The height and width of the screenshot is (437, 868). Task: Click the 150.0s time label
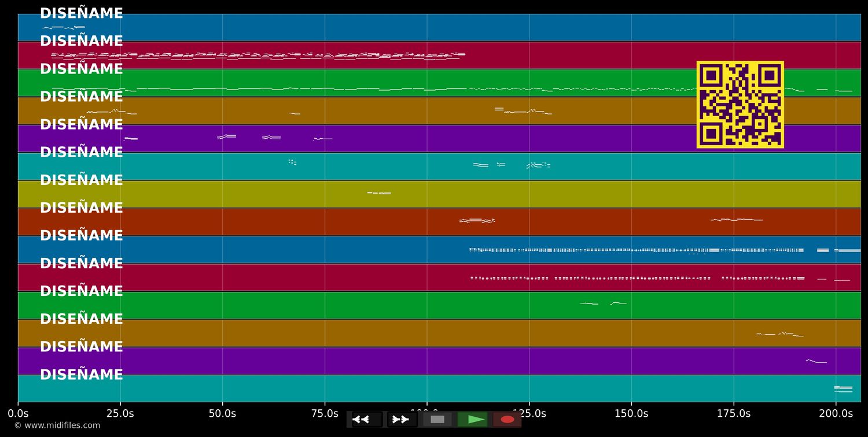[x=631, y=413]
